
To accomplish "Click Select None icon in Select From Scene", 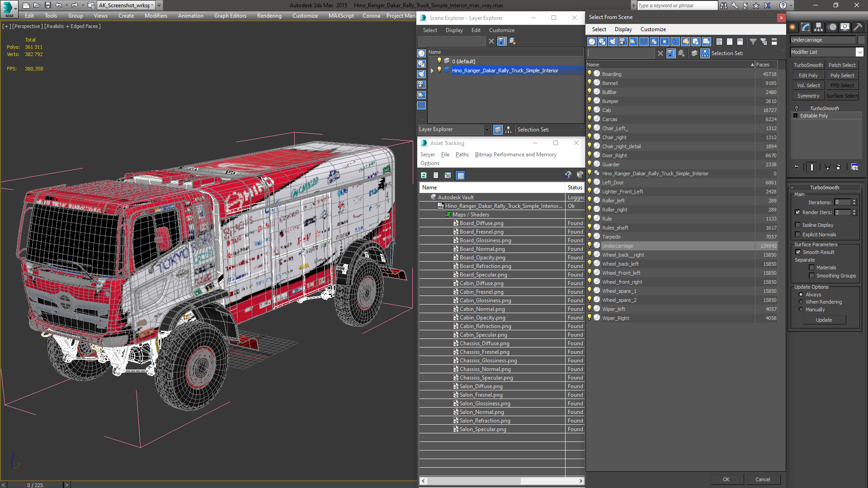I will click(x=730, y=42).
